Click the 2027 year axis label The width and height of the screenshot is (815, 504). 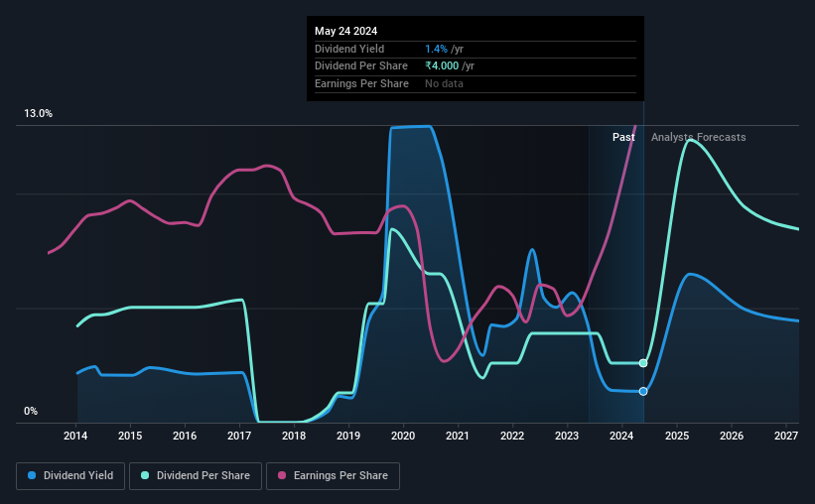point(786,436)
